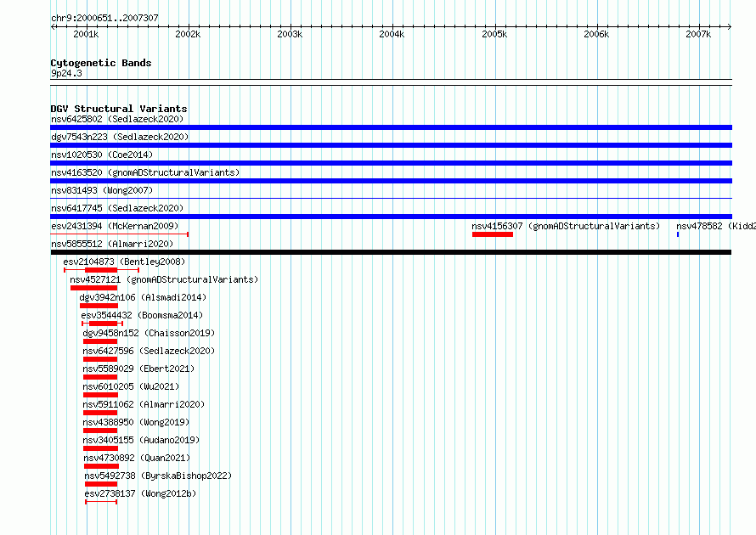Click red bar under dgv3942n106
This screenshot has width=756, height=535.
(x=99, y=306)
